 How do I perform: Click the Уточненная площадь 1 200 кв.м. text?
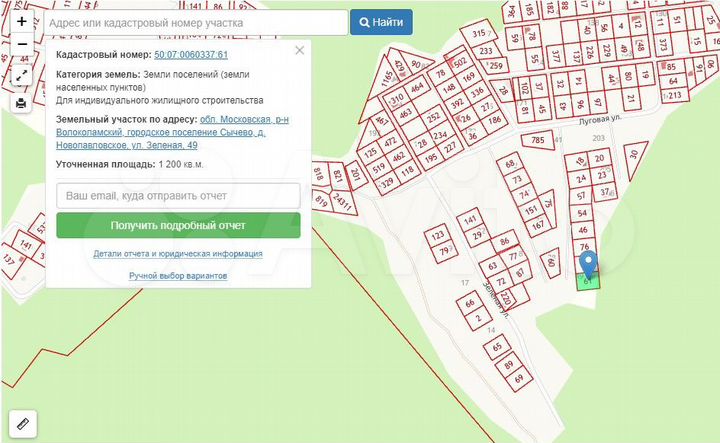tap(129, 164)
